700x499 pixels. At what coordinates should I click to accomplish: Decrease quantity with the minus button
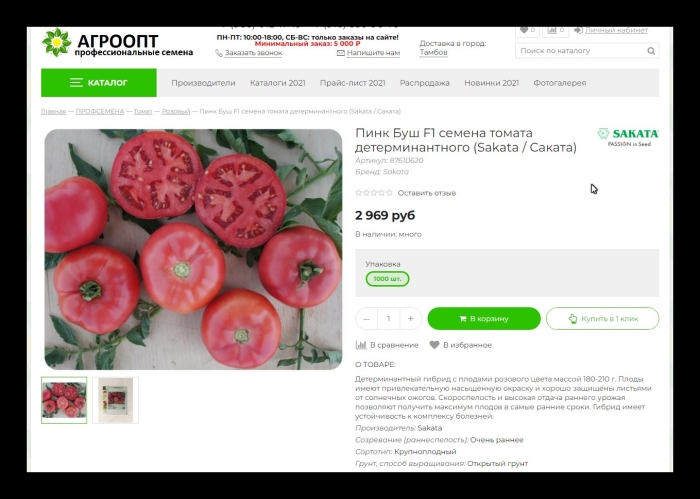(367, 319)
